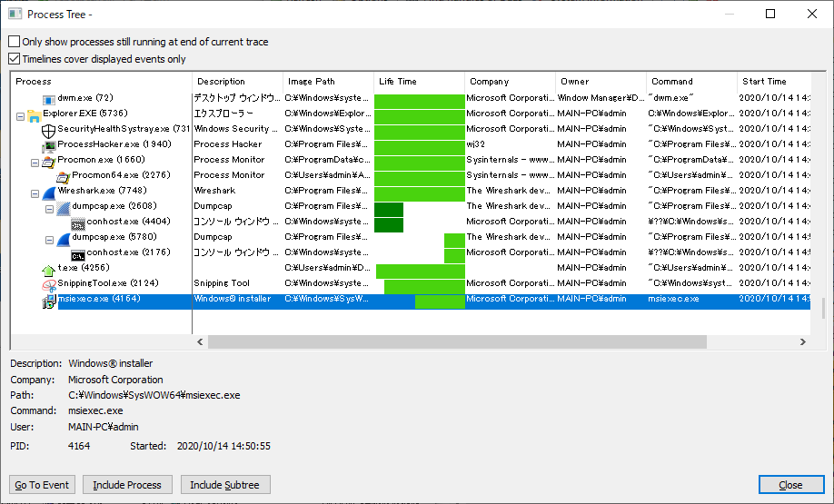Click the conhost.exe (4404) icon

[x=78, y=223]
